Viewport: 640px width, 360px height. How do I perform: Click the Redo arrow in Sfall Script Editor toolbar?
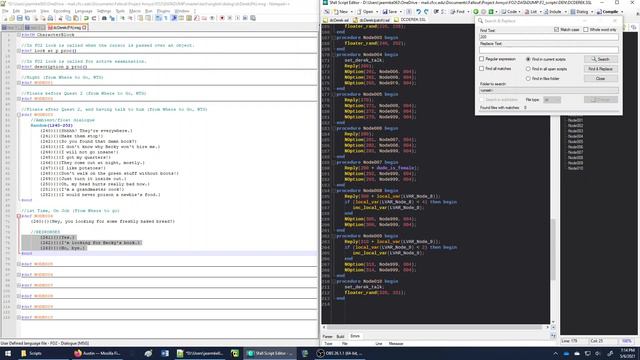[x=426, y=12]
